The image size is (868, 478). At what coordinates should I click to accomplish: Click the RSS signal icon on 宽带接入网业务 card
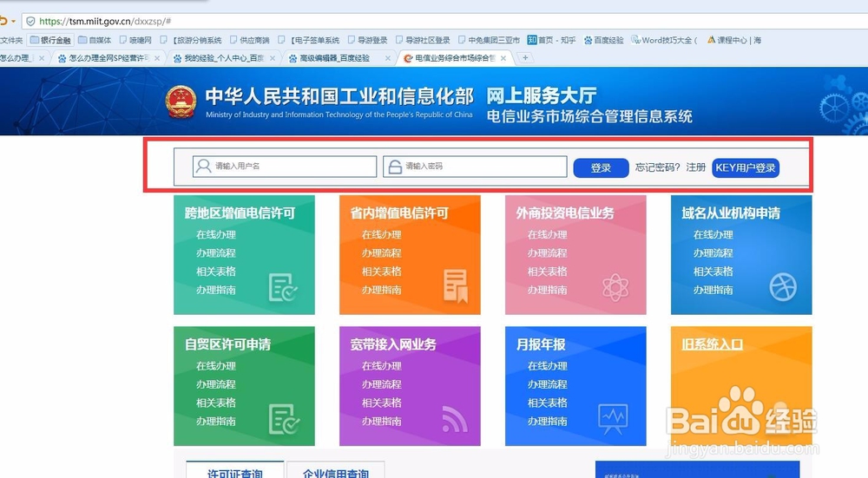coord(455,419)
